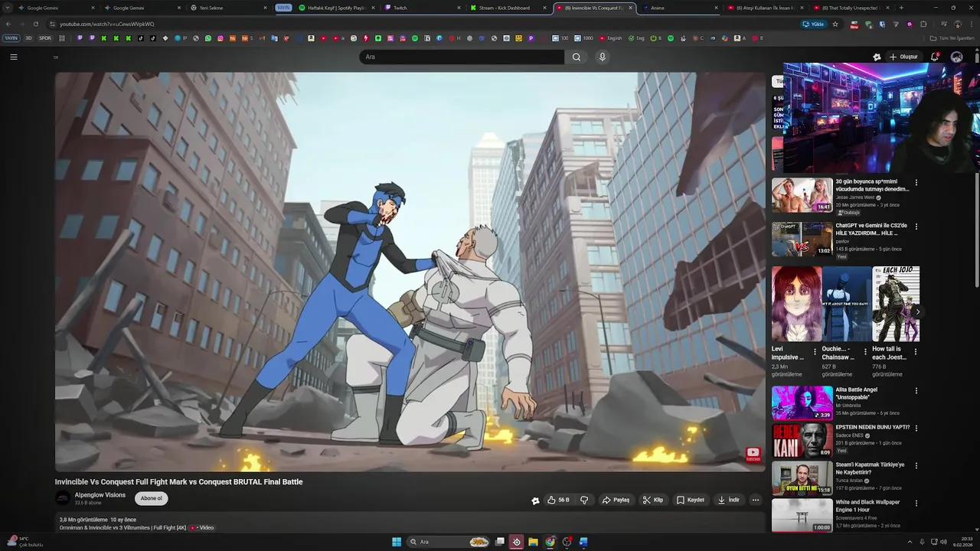Image resolution: width=980 pixels, height=551 pixels.
Task: Show hidden system tray icons
Action: (x=910, y=542)
